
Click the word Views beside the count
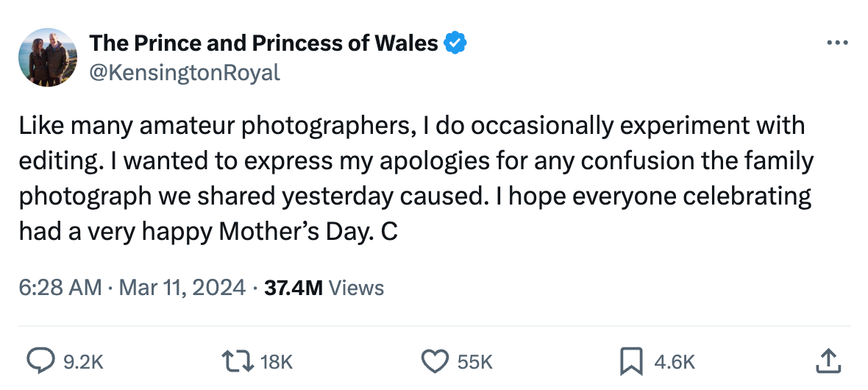click(356, 287)
